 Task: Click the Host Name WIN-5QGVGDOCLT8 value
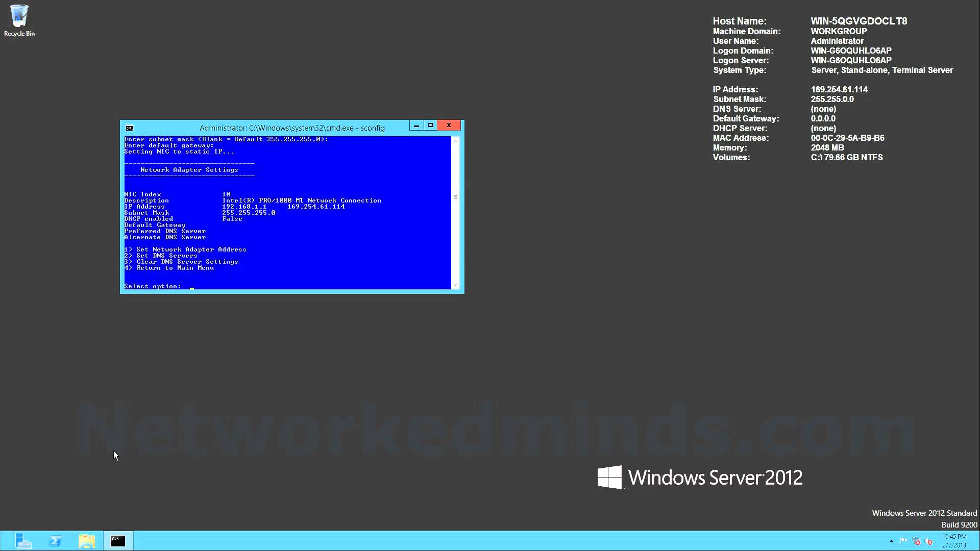[x=859, y=21]
